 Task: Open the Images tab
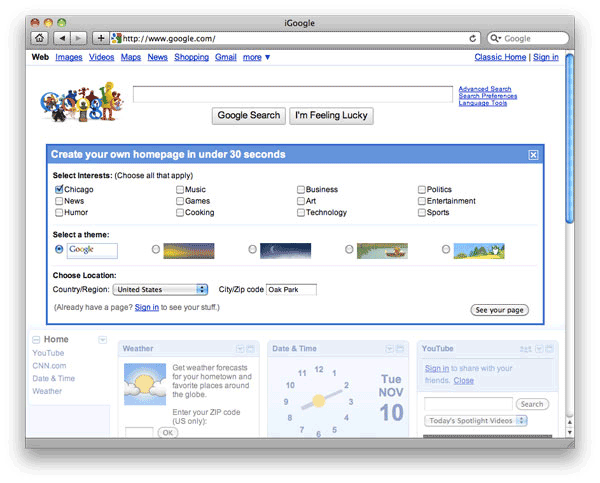[68, 57]
